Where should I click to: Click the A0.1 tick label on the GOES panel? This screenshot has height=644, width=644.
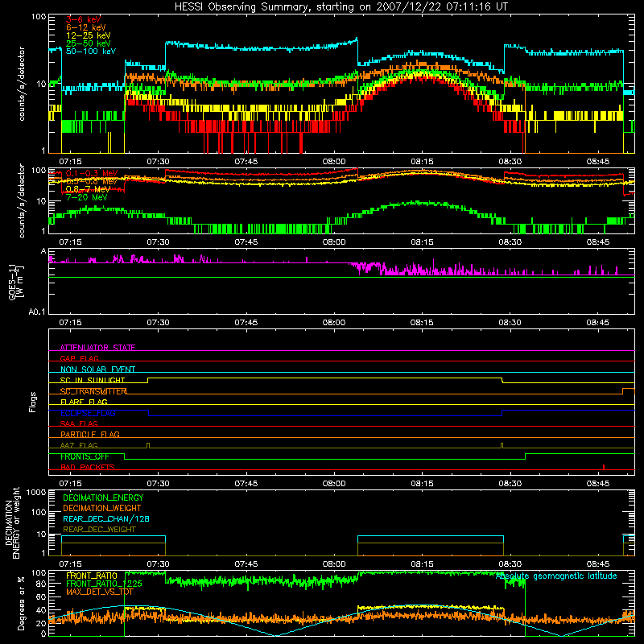coord(37,312)
